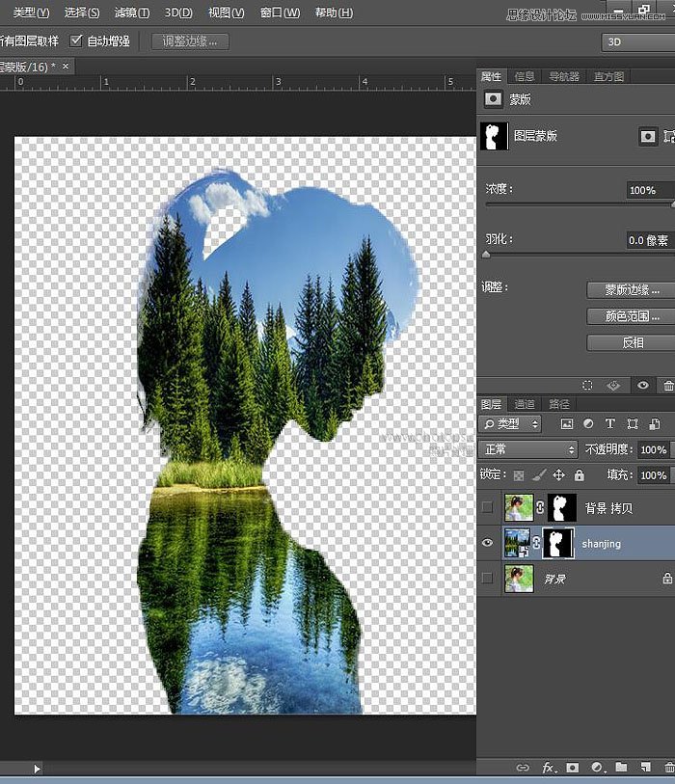The width and height of the screenshot is (675, 784).
Task: Click the 不透明度 100% field
Action: point(654,449)
